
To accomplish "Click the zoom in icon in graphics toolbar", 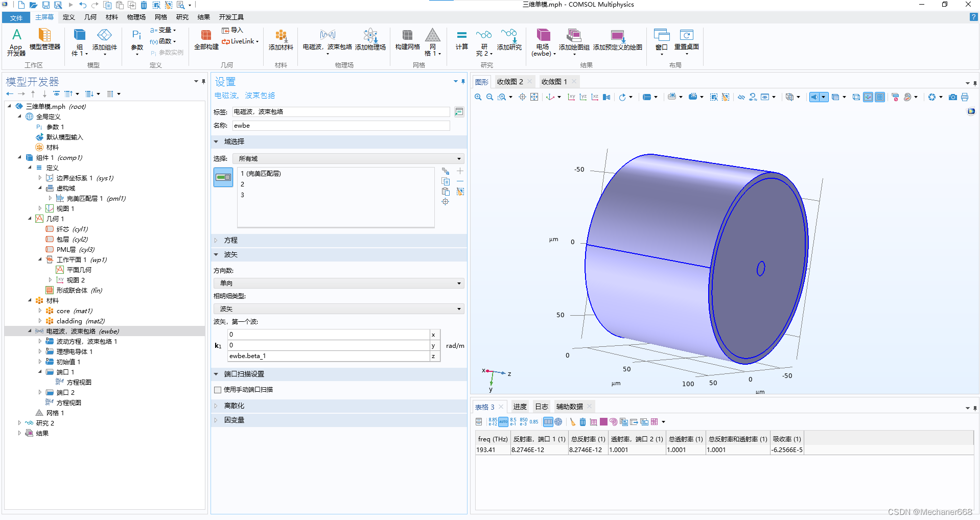I will (x=478, y=97).
